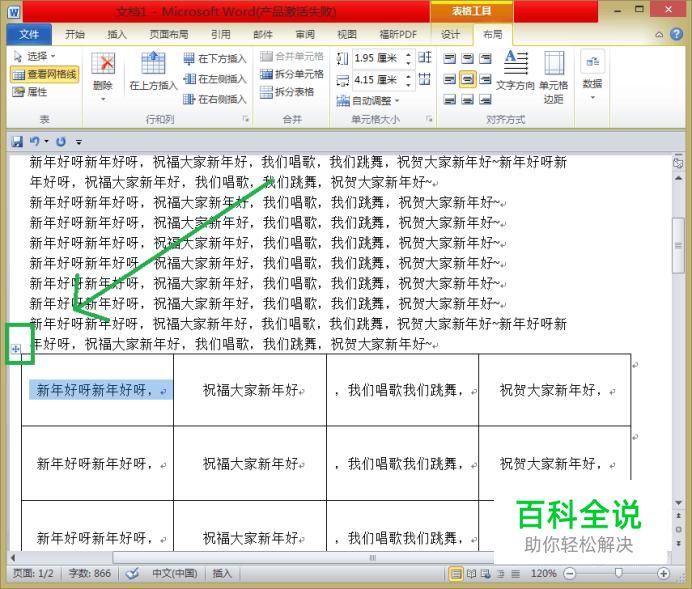
Task: Open 自动调整 autofit dropdown
Action: pos(368,101)
